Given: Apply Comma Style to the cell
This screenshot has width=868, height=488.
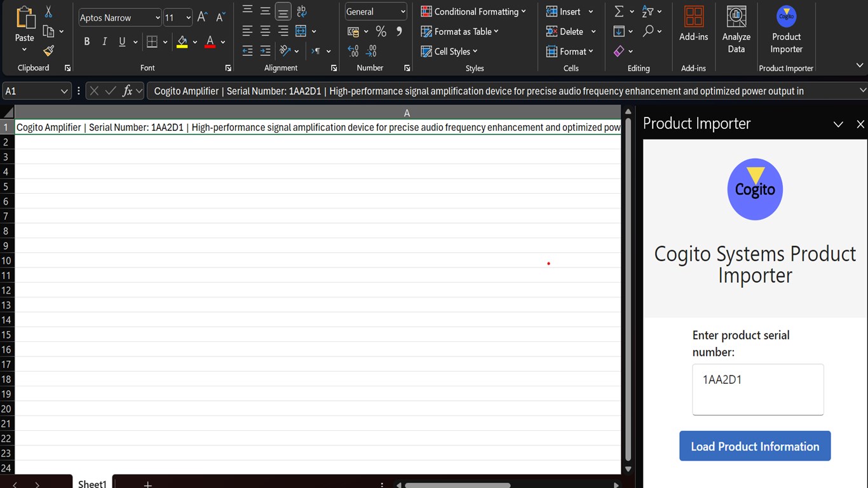Looking at the screenshot, I should click(x=399, y=31).
